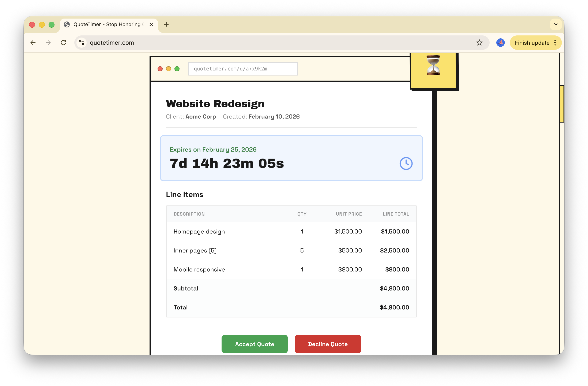Open the tab search chevron at top right
Screen dimensions: 588x386
click(556, 24)
